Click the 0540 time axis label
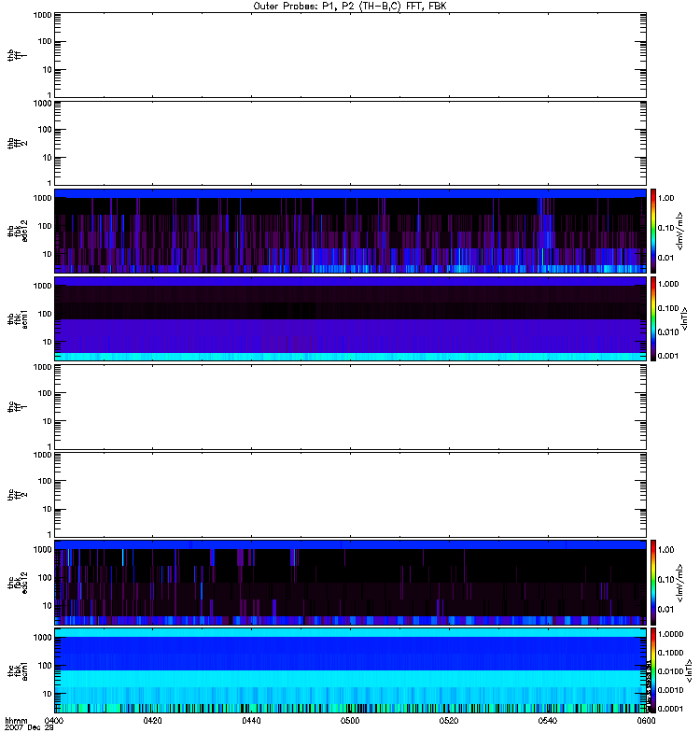Viewport: 700px width, 747px height. (x=548, y=720)
